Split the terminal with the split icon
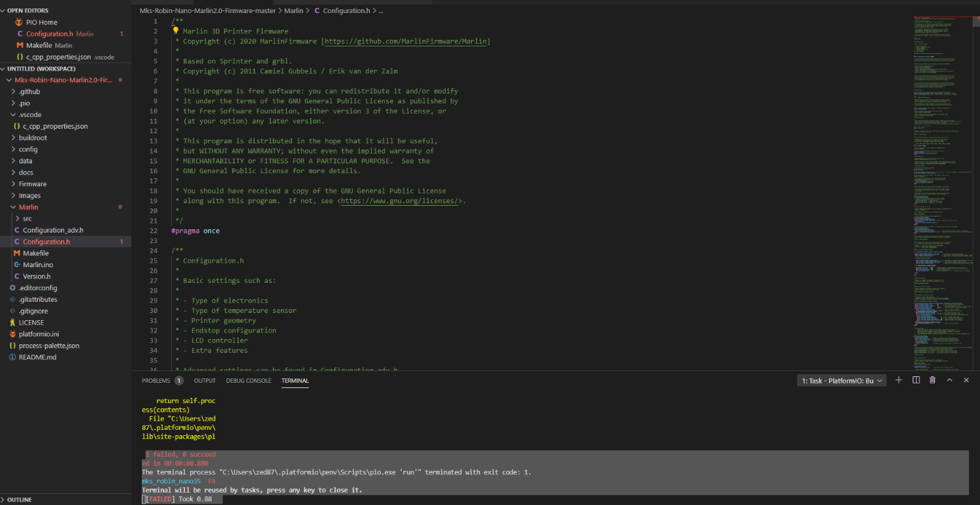 tap(916, 380)
